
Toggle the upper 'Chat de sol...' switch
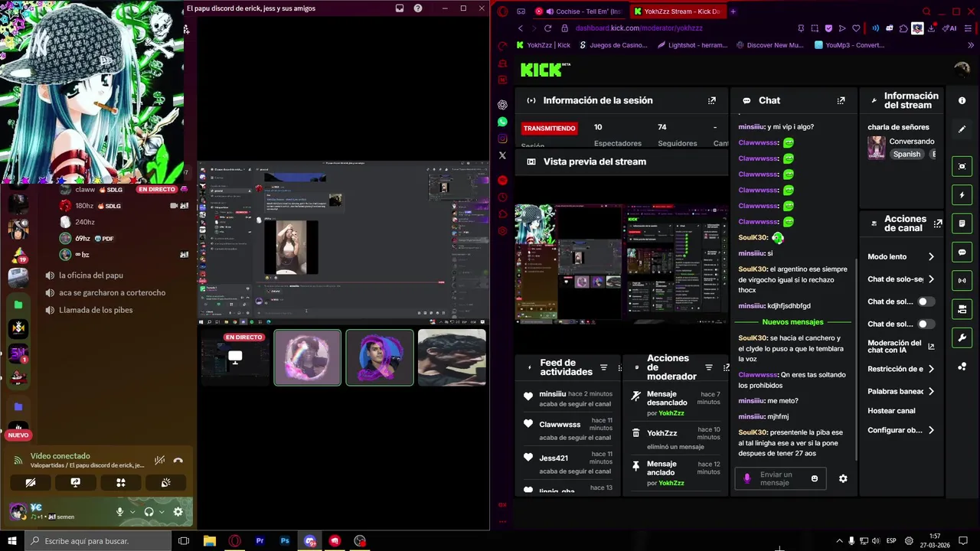pyautogui.click(x=926, y=302)
